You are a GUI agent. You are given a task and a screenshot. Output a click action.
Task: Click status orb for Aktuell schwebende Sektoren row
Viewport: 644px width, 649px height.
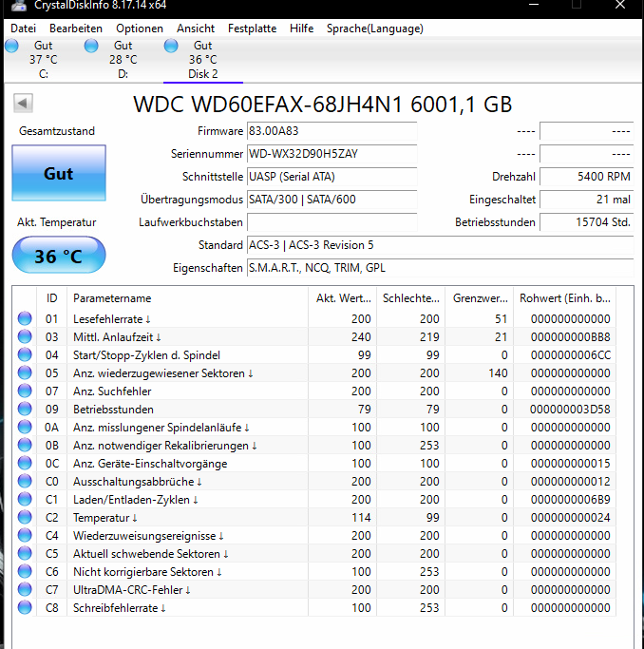(25, 553)
